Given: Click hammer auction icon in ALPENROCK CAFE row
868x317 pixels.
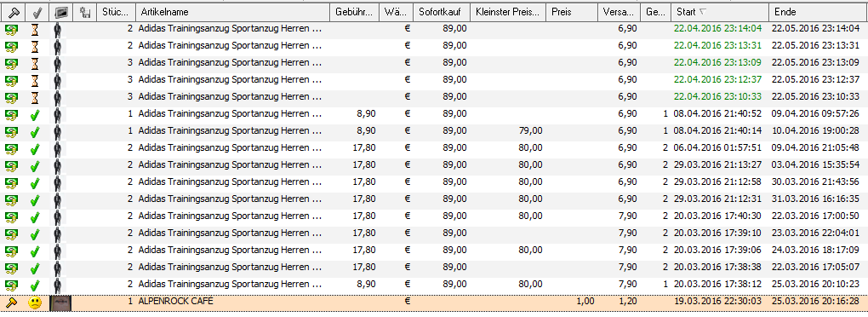Looking at the screenshot, I should [x=10, y=303].
